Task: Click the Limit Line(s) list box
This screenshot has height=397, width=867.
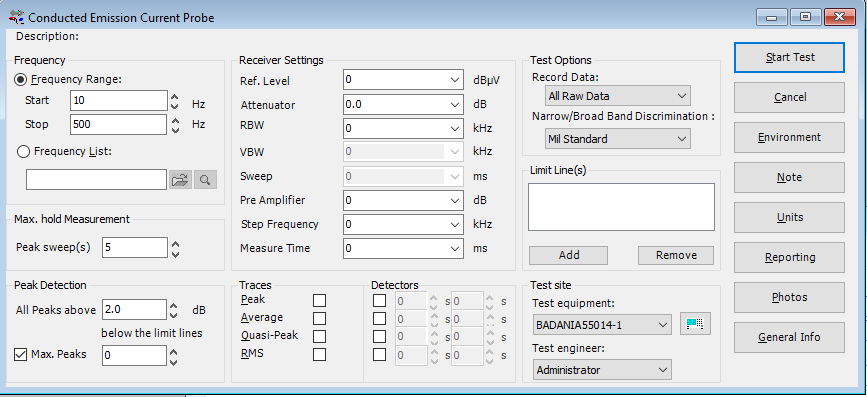Action: pos(621,207)
